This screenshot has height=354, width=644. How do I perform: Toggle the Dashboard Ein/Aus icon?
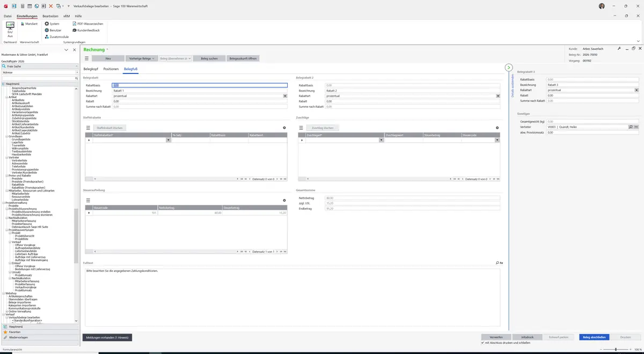click(x=10, y=29)
